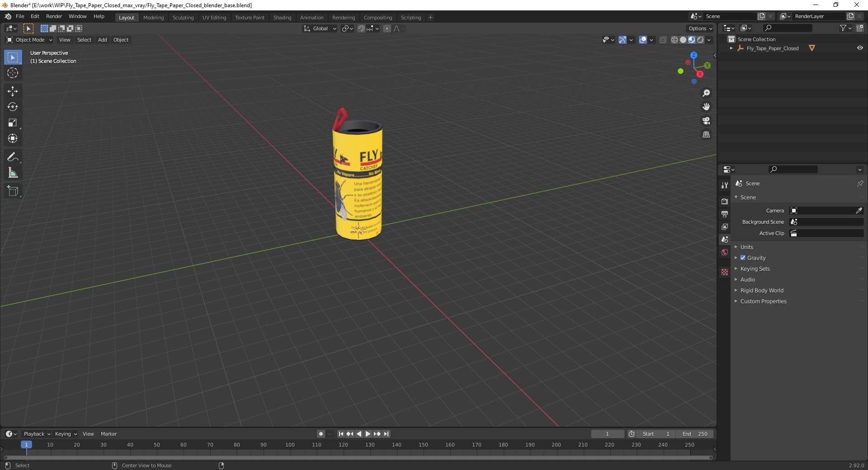868x470 pixels.
Task: Open the viewport Add menu
Action: [103, 40]
